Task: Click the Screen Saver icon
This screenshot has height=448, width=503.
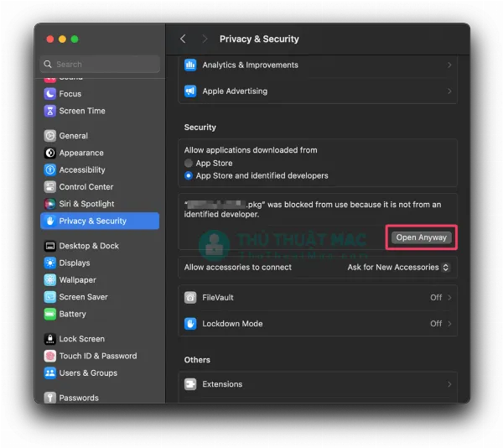Action: coord(49,297)
